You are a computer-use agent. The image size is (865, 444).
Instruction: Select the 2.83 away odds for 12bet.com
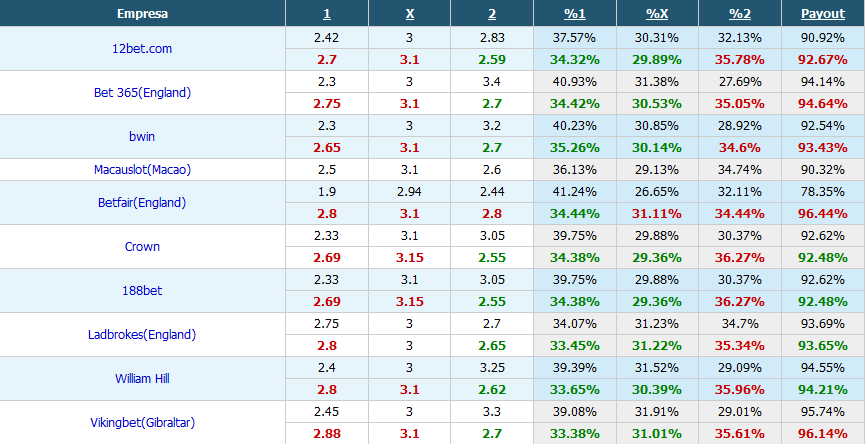492,38
